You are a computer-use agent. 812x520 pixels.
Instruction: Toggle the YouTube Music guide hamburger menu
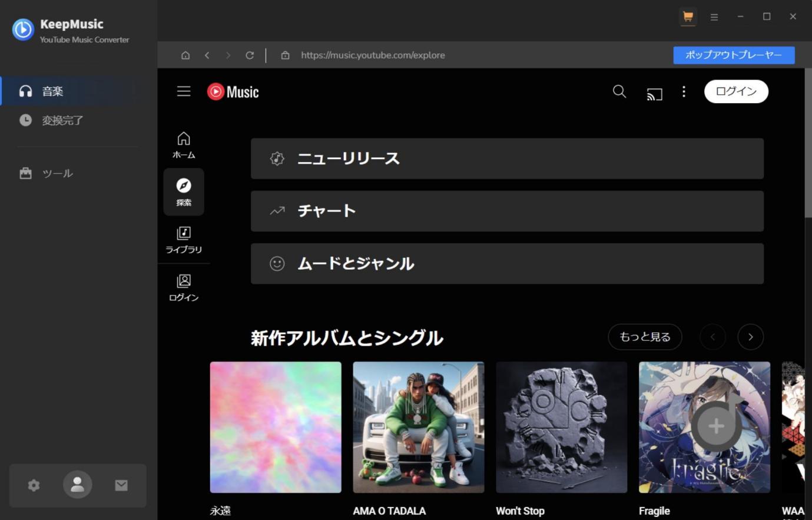point(184,91)
